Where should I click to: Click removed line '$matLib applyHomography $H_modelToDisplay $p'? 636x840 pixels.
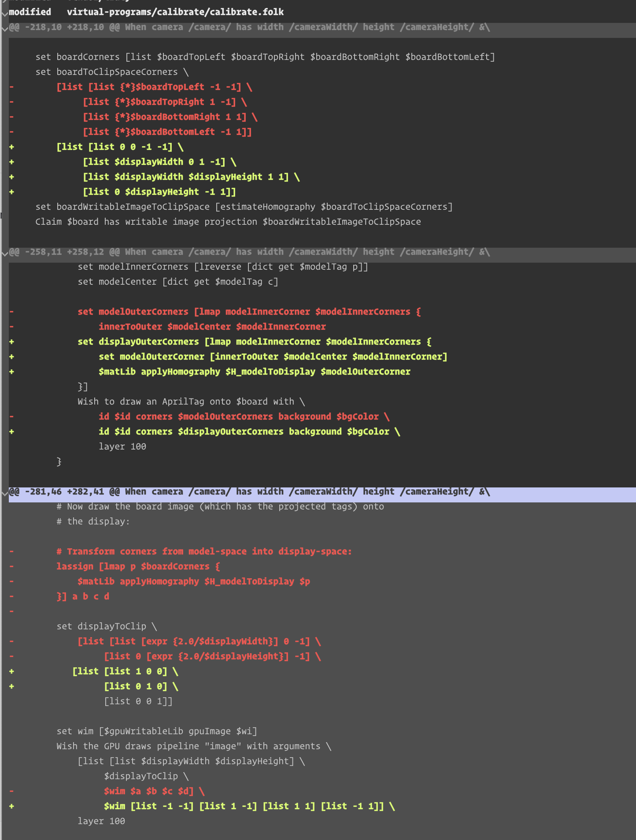(x=194, y=582)
